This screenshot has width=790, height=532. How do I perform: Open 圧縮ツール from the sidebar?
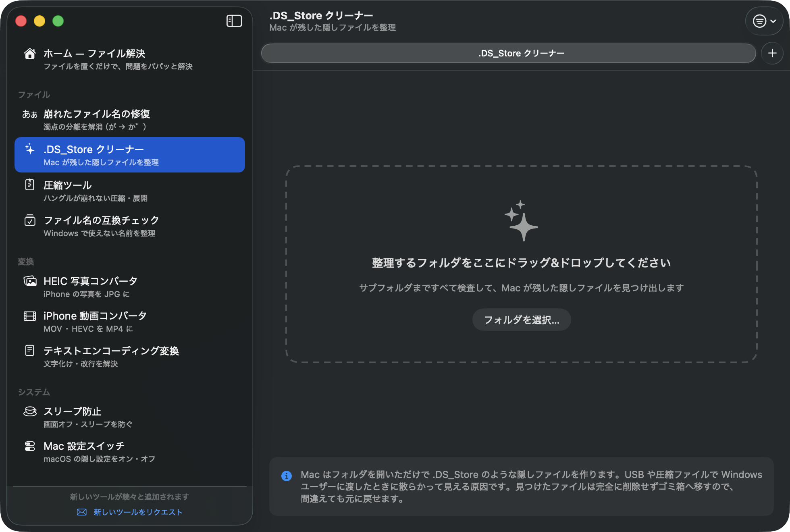130,191
